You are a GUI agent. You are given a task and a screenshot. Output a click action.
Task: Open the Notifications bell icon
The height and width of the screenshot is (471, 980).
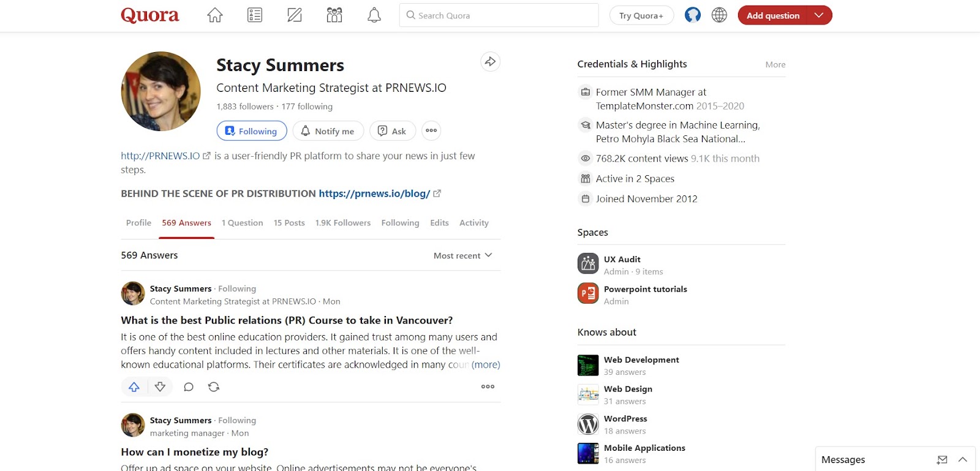pos(374,15)
